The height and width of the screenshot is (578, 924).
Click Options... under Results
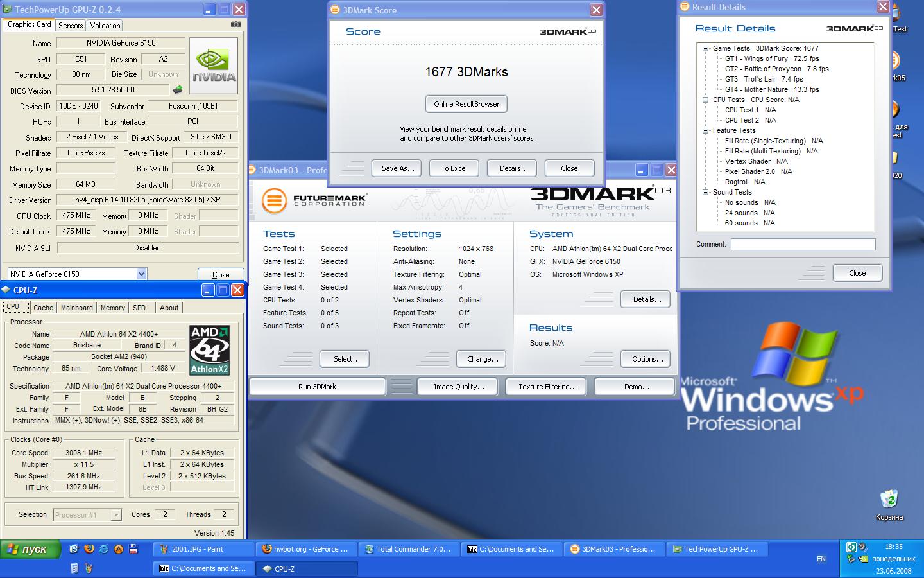(646, 359)
